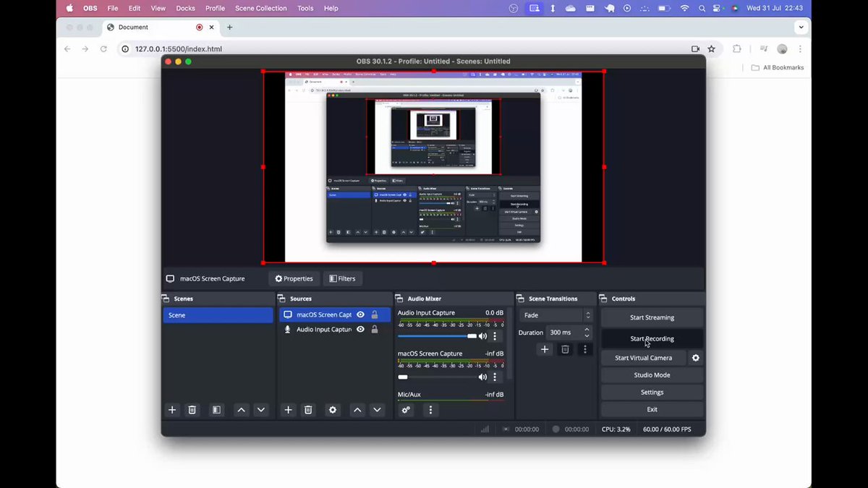
Task: Open advanced audio properties gears icon
Action: click(x=406, y=410)
